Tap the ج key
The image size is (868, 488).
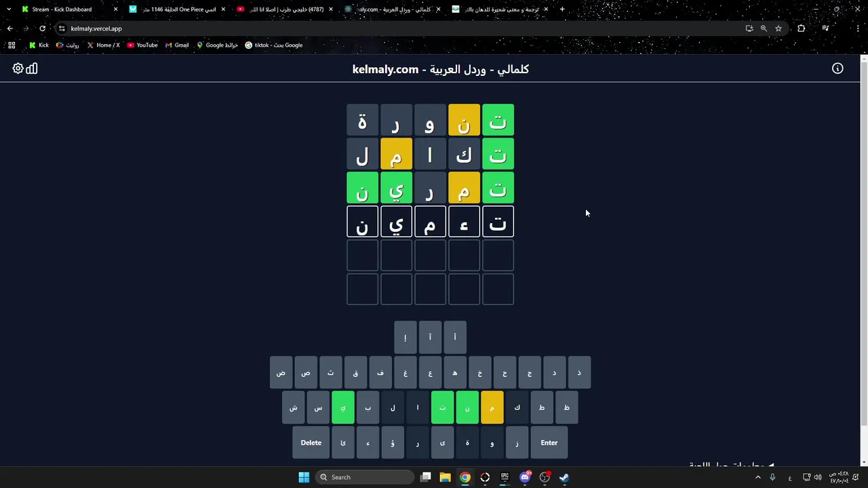coord(530,372)
